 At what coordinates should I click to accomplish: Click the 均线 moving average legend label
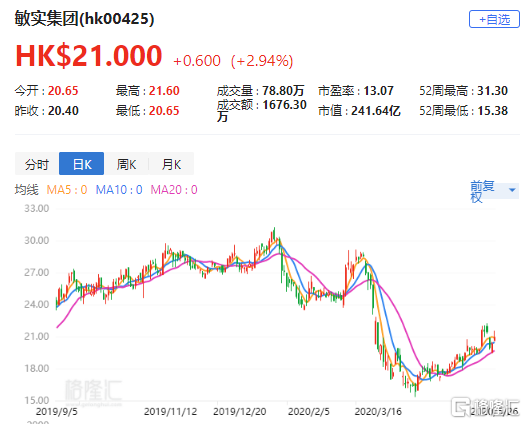pos(27,190)
